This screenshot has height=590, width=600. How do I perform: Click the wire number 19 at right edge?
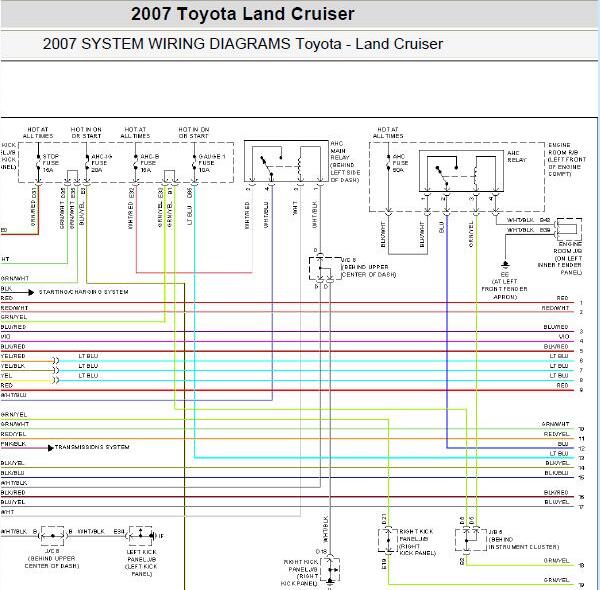pos(581,585)
